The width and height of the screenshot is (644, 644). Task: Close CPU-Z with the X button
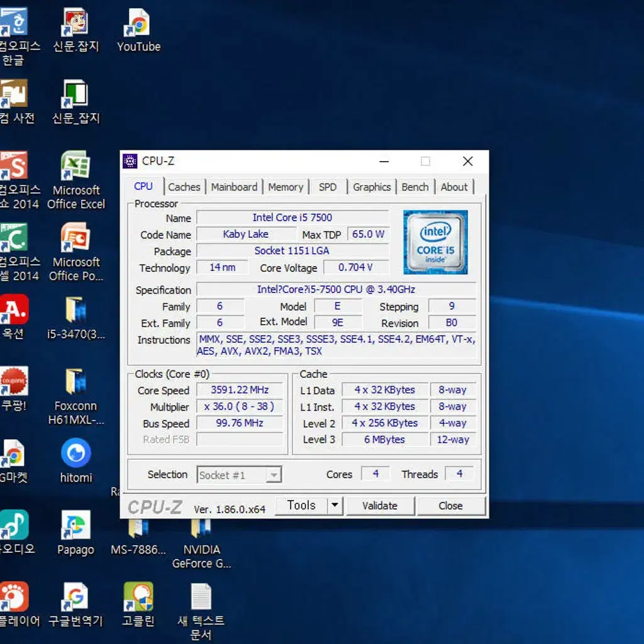(468, 162)
